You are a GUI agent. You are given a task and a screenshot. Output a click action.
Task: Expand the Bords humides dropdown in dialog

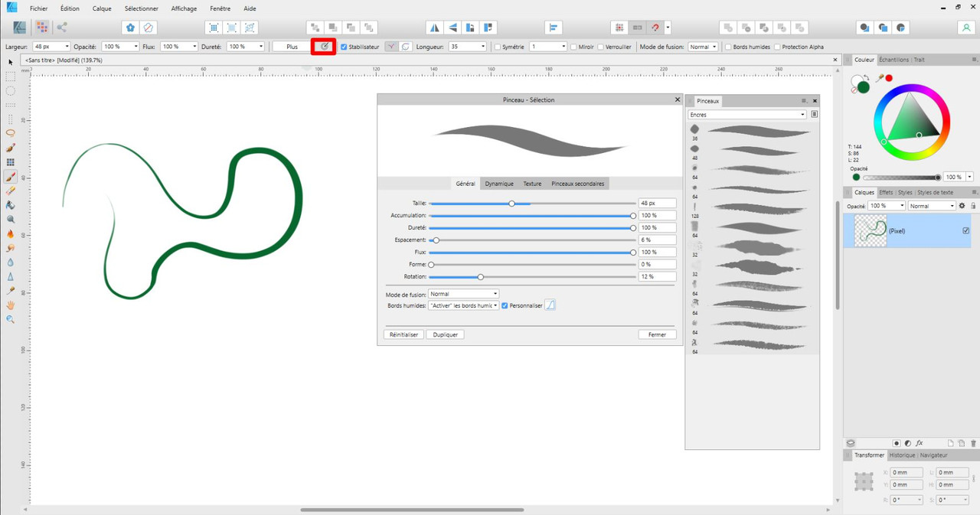point(463,305)
